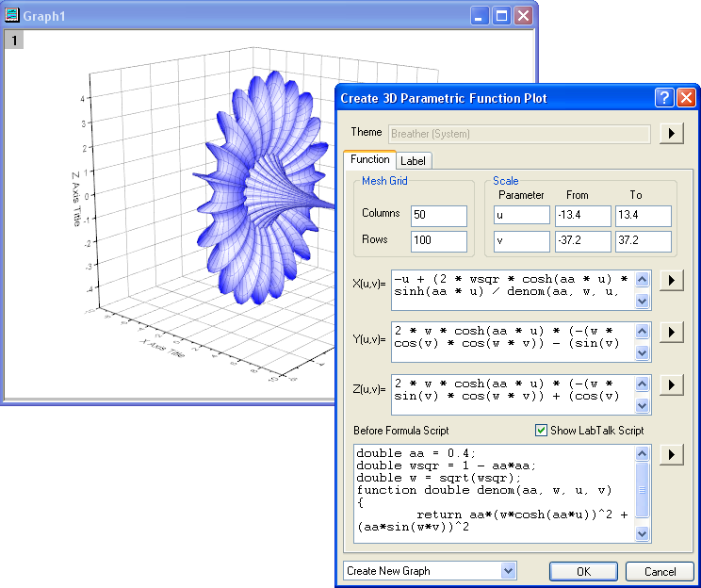
Task: Close the Create 3D Parametric Function Plot dialog
Action: pos(686,97)
